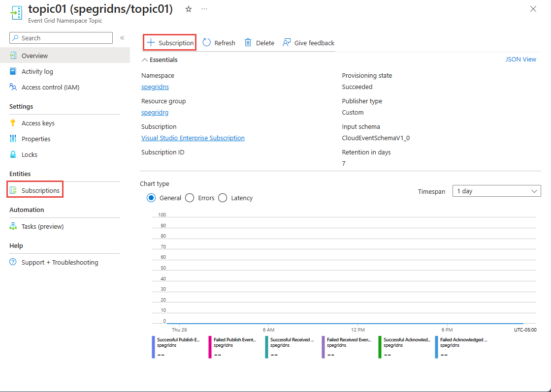Click the Support + Troubleshooting help icon
This screenshot has width=551, height=392.
pos(13,262)
